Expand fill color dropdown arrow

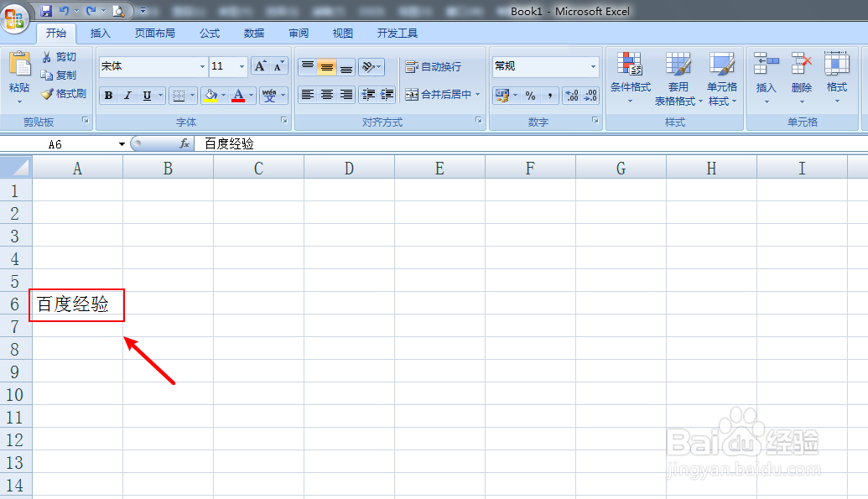click(x=224, y=96)
